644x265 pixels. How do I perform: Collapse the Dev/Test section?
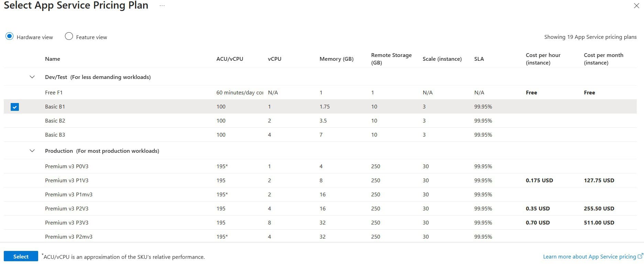click(x=32, y=77)
